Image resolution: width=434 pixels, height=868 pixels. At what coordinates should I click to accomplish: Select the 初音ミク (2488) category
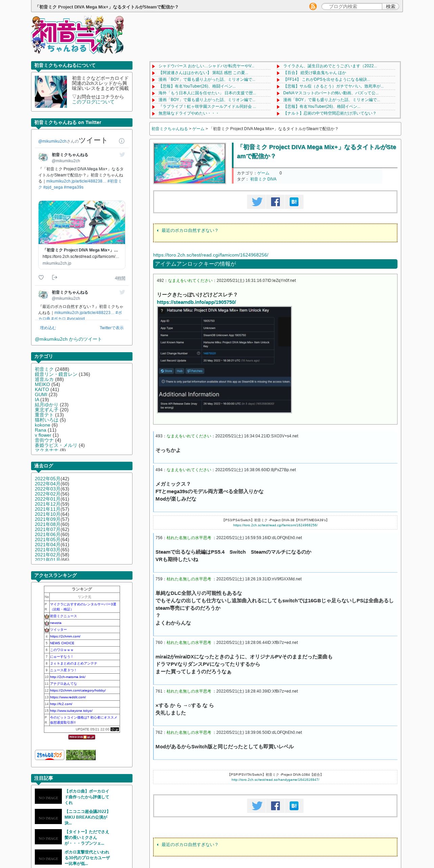click(x=44, y=369)
